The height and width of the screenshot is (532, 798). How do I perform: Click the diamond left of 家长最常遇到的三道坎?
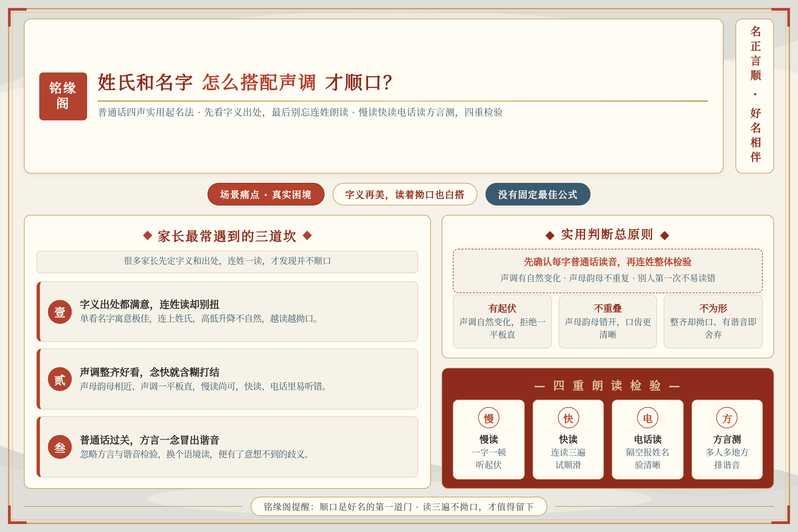coord(148,235)
